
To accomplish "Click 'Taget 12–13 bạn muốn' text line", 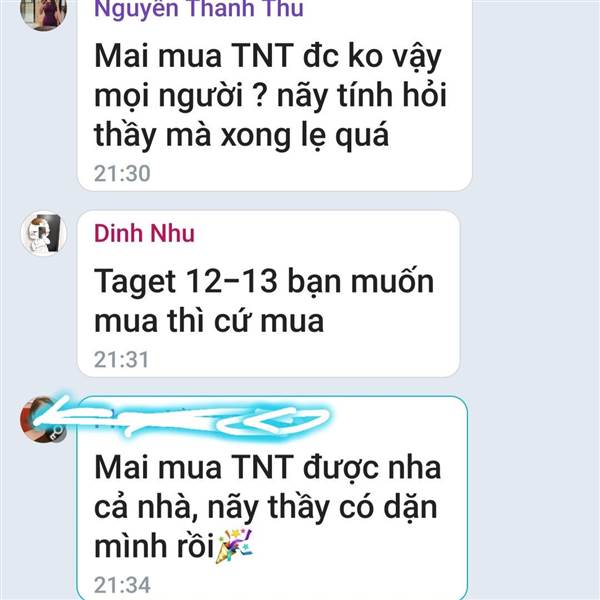I will pyautogui.click(x=264, y=281).
